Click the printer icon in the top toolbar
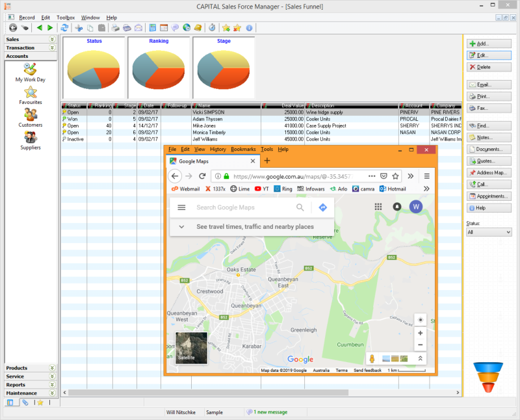Viewport: 520px width, 420px height. coord(115,28)
